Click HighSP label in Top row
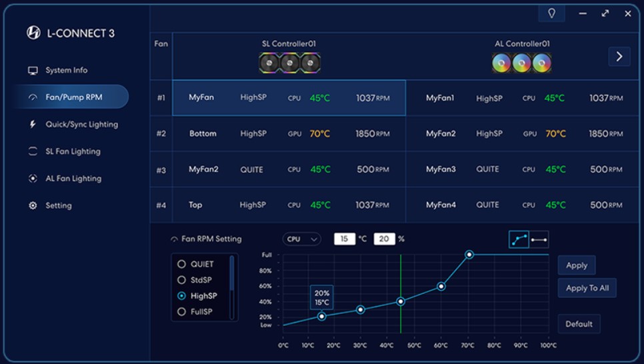The image size is (644, 364). pos(253,205)
